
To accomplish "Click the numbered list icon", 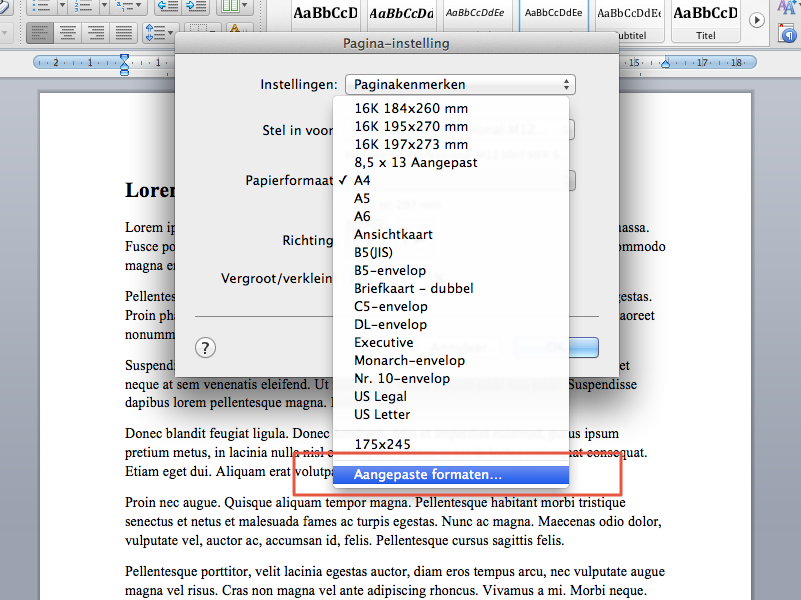I will click(84, 6).
